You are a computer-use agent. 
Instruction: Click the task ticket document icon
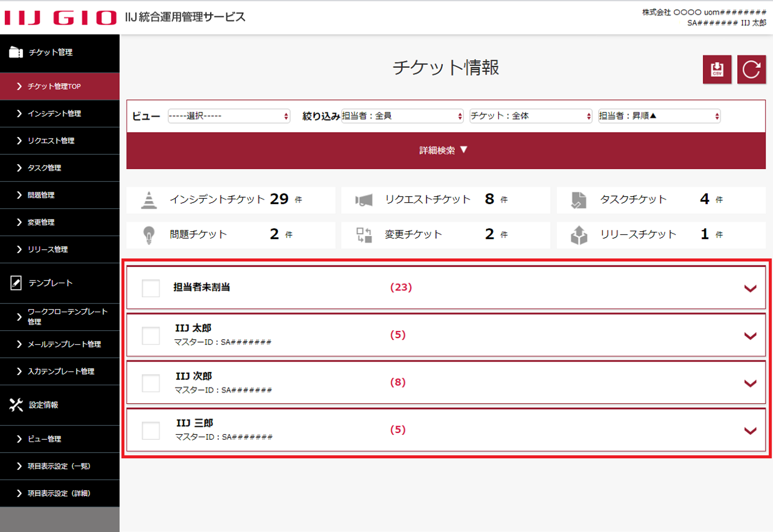578,200
